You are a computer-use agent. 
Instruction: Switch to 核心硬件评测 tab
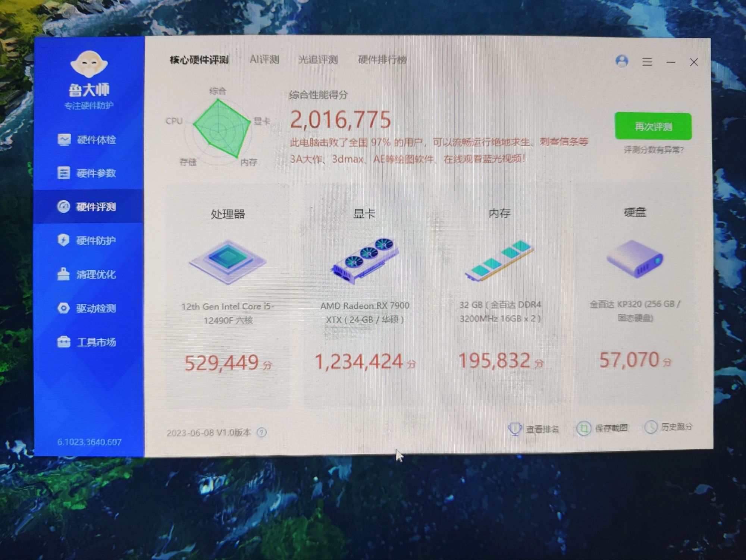click(x=199, y=60)
